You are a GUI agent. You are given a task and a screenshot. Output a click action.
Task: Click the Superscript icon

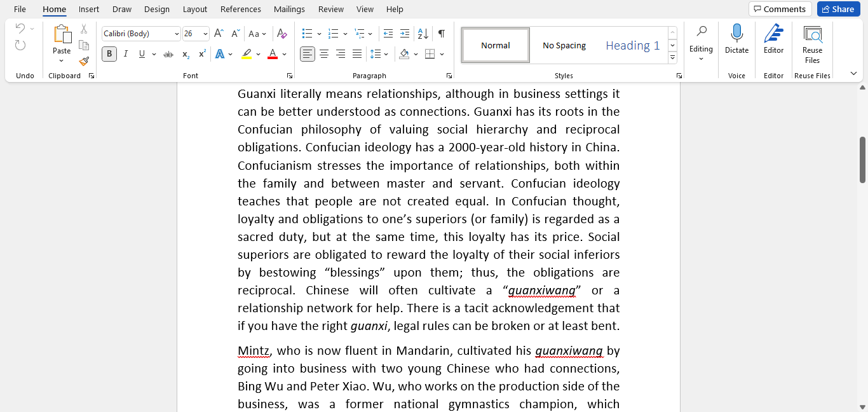(201, 55)
